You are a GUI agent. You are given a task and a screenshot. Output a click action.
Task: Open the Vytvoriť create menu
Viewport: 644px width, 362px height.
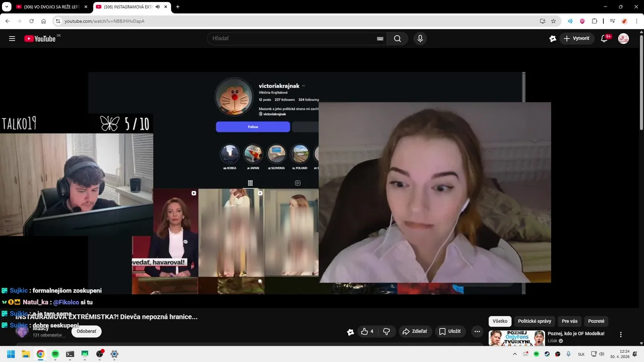tap(577, 39)
